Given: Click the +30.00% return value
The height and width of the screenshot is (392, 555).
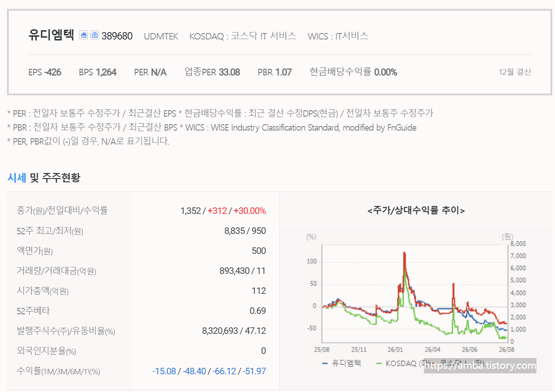Looking at the screenshot, I should click(250, 211).
